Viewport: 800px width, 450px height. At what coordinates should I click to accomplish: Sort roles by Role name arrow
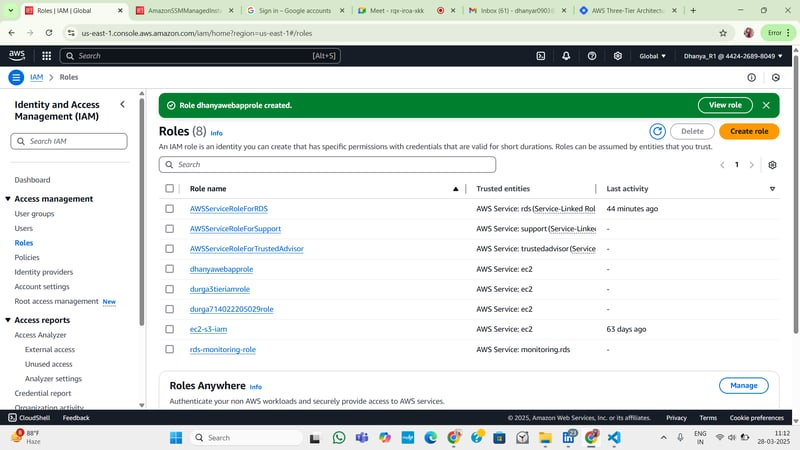(456, 189)
